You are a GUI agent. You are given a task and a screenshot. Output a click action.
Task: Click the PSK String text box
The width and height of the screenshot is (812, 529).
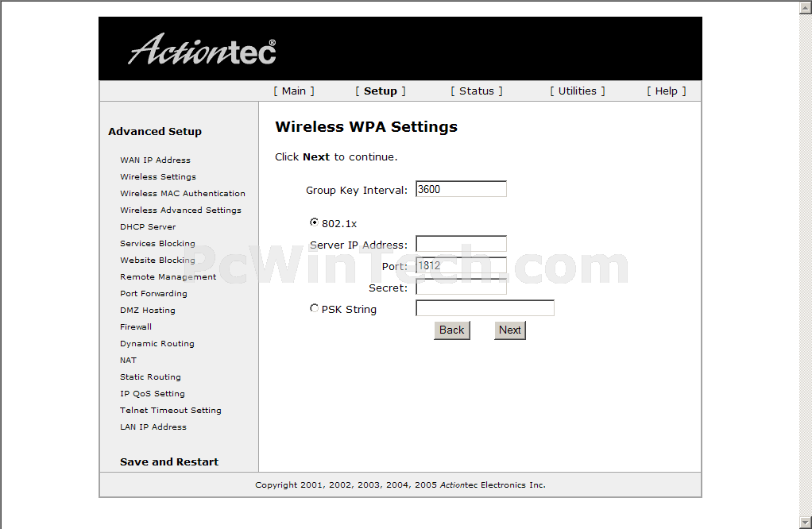(485, 308)
